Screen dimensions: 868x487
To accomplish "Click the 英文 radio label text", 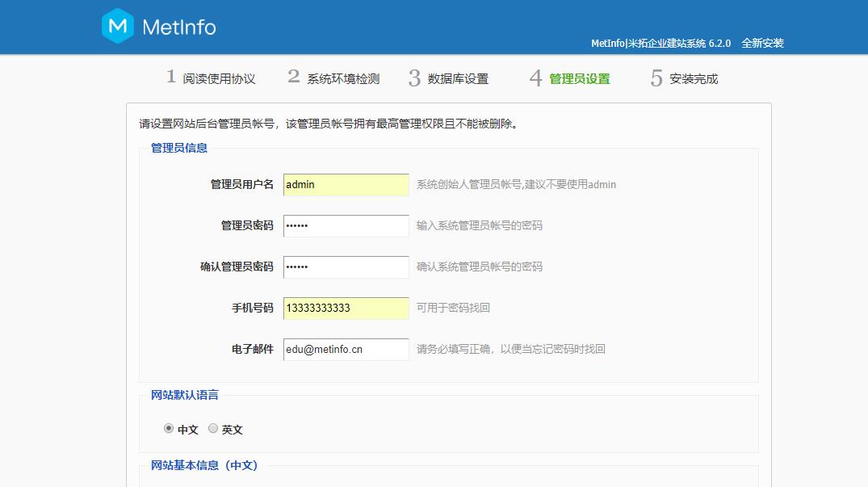I will click(232, 430).
